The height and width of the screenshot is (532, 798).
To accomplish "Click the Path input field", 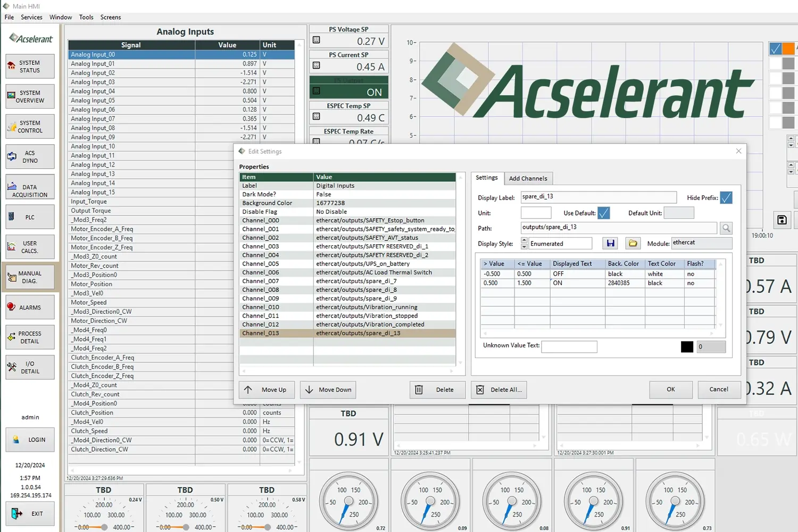I will (x=619, y=228).
